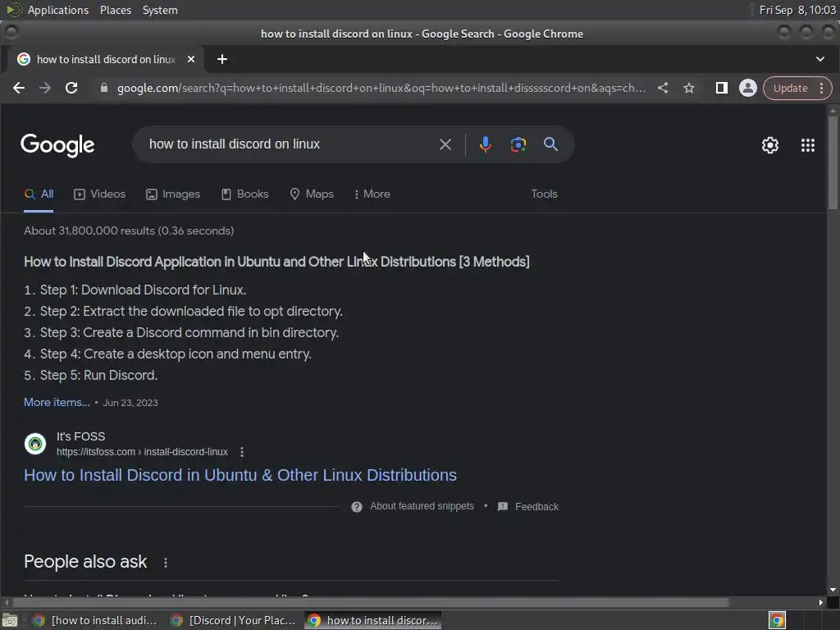Clear the search box with the X
This screenshot has height=630, width=840.
tap(445, 144)
